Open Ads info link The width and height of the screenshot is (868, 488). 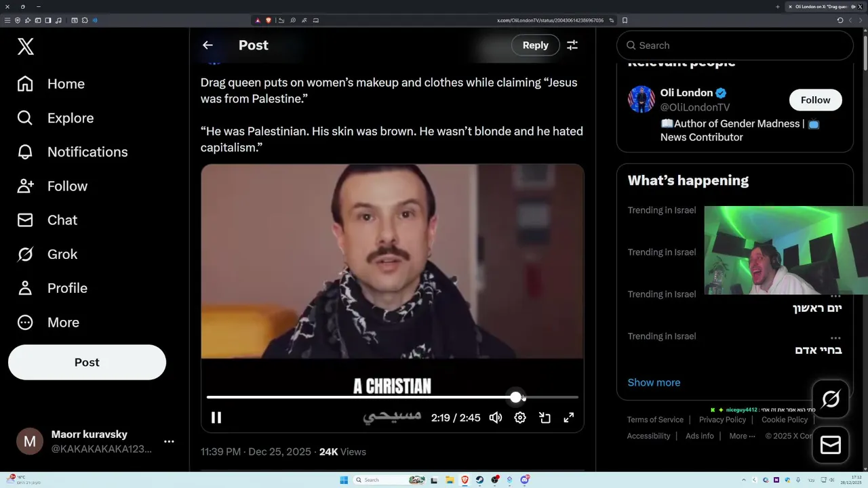coord(700,436)
